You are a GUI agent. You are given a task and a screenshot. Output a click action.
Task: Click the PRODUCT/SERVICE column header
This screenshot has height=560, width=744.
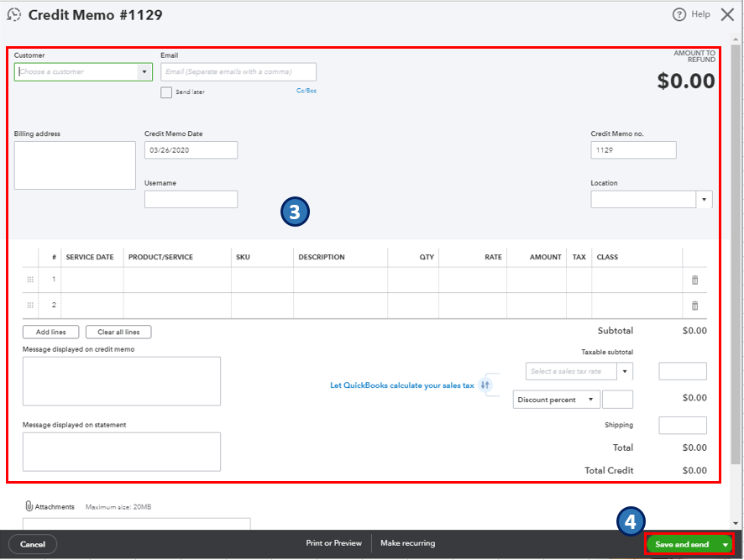[160, 257]
